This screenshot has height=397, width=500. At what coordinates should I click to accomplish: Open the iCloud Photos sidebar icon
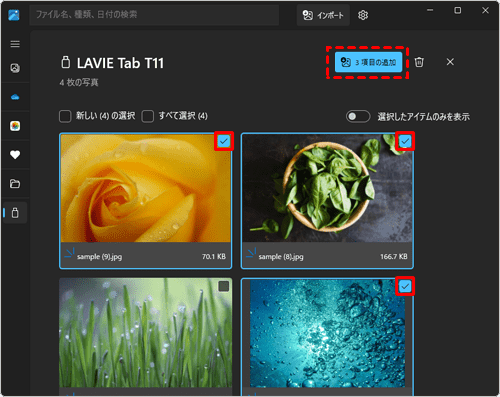pyautogui.click(x=15, y=126)
